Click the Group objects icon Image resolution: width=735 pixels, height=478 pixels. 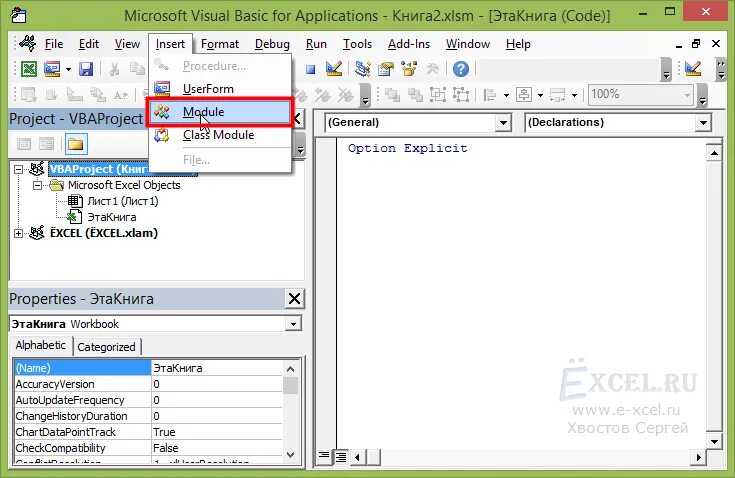(x=438, y=95)
